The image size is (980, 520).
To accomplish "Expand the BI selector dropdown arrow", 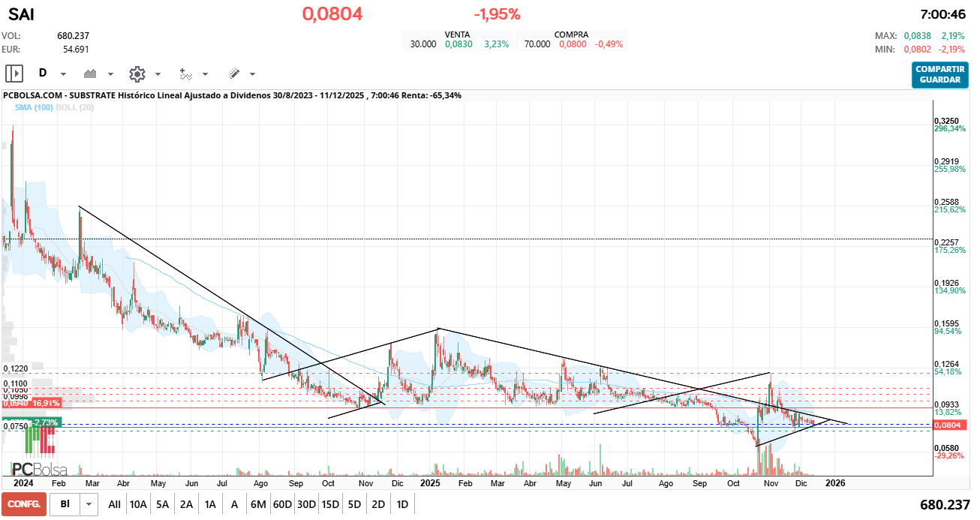I will pyautogui.click(x=87, y=503).
